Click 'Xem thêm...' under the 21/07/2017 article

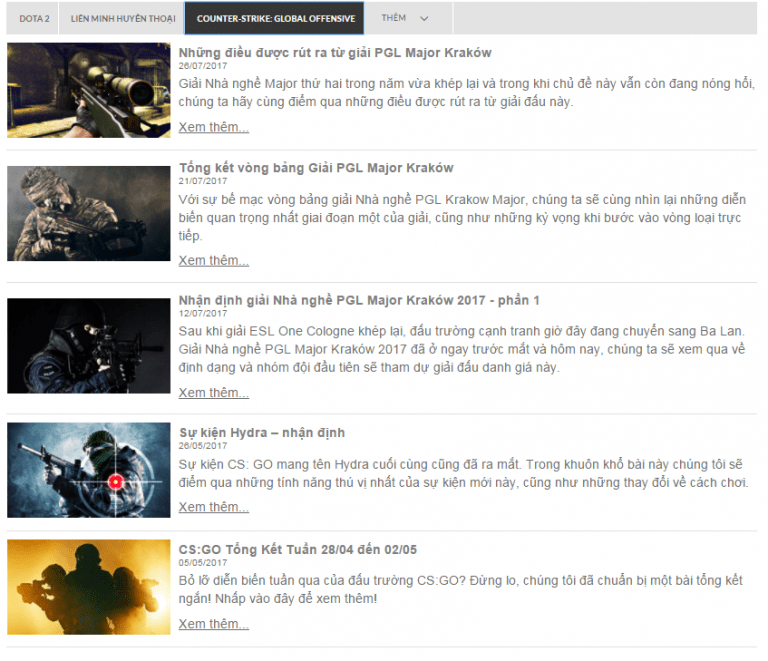pyautogui.click(x=214, y=260)
